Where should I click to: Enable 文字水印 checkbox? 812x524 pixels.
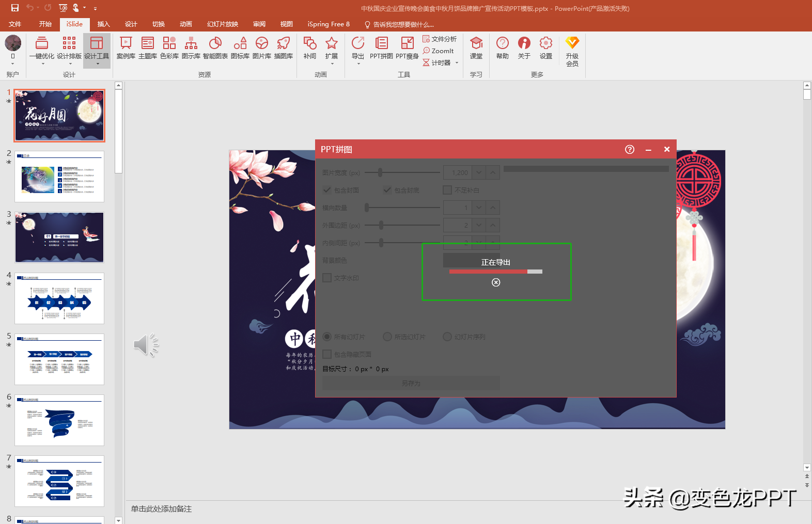(x=327, y=278)
